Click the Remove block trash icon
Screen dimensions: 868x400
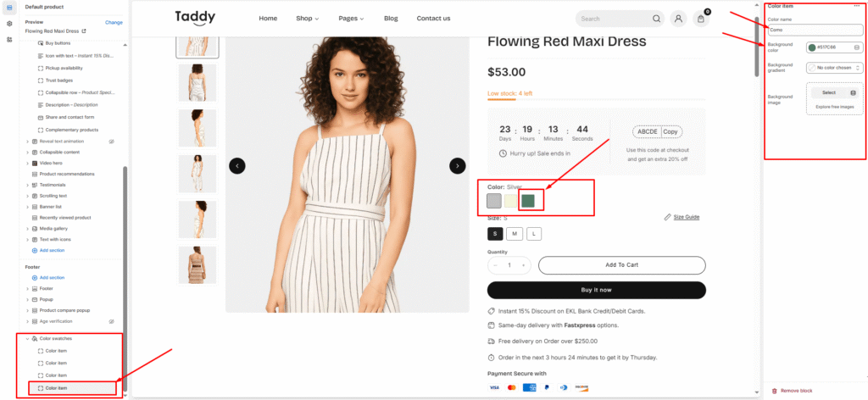click(x=774, y=391)
